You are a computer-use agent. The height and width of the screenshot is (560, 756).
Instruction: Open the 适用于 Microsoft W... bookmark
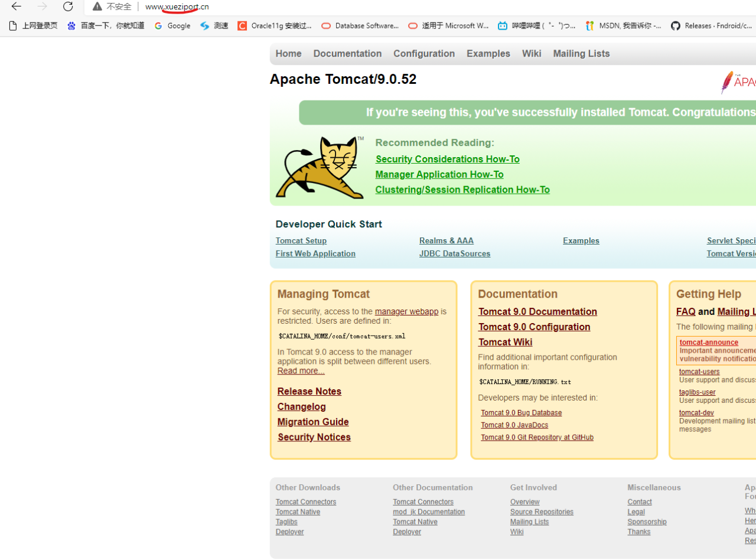(448, 25)
